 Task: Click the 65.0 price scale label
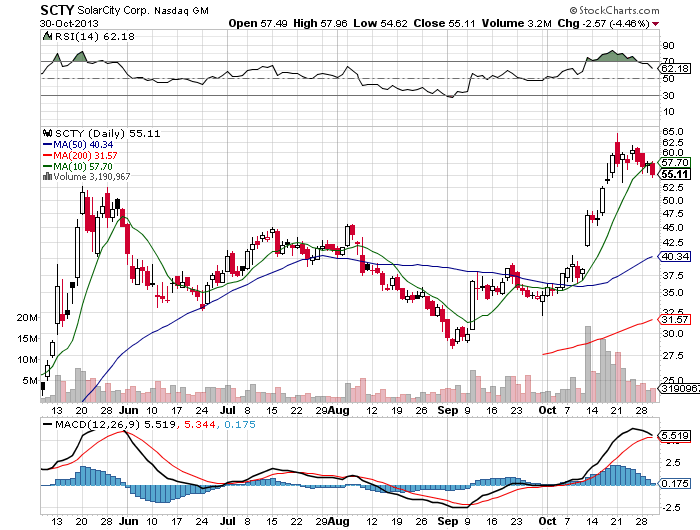pyautogui.click(x=673, y=131)
